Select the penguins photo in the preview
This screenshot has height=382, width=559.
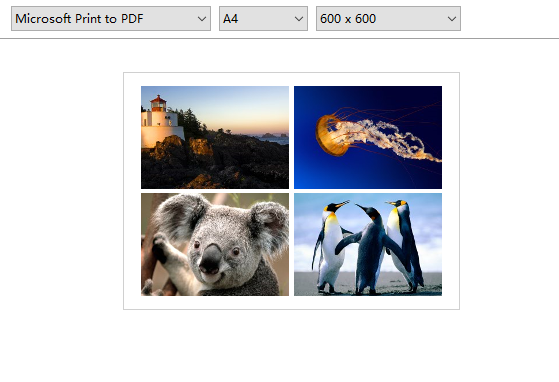[x=368, y=244]
